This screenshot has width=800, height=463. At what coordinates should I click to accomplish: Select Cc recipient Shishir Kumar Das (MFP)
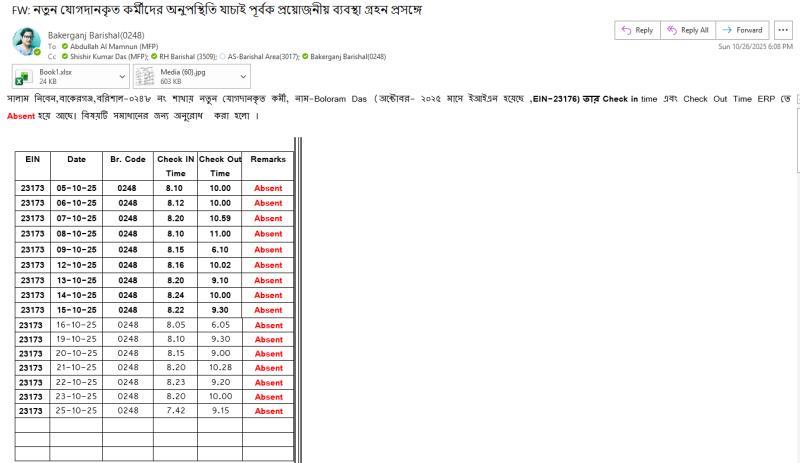(106, 57)
